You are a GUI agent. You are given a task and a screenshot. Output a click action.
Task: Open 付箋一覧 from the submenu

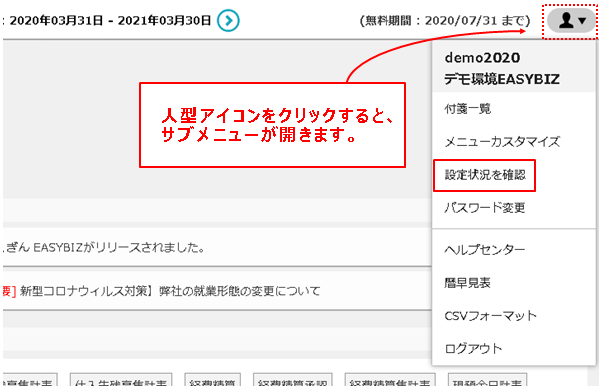point(468,109)
